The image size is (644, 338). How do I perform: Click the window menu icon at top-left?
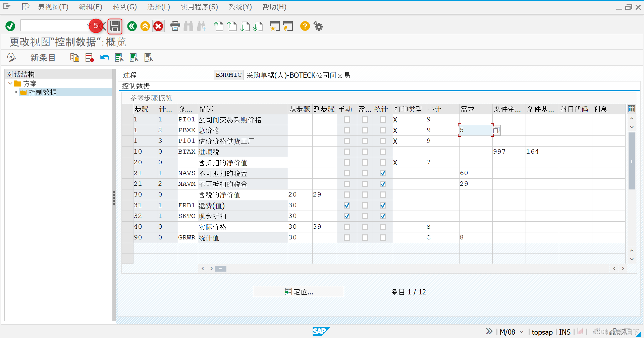[7, 6]
